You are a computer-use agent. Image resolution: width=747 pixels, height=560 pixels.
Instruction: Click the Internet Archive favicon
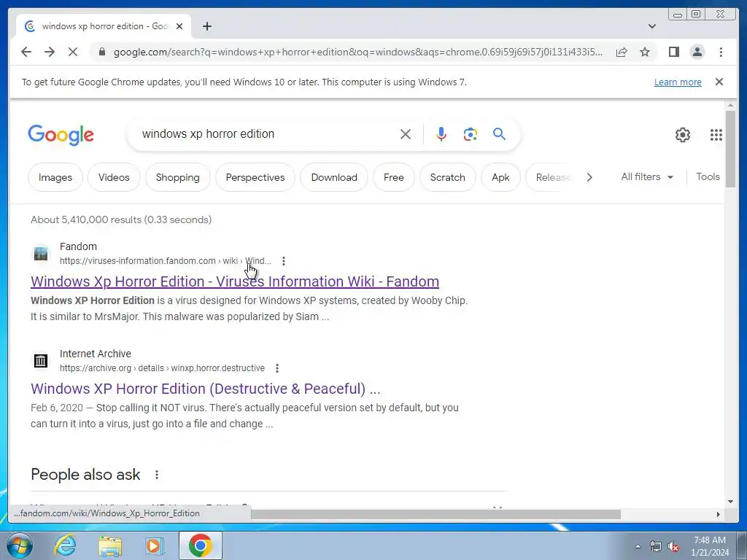point(41,360)
